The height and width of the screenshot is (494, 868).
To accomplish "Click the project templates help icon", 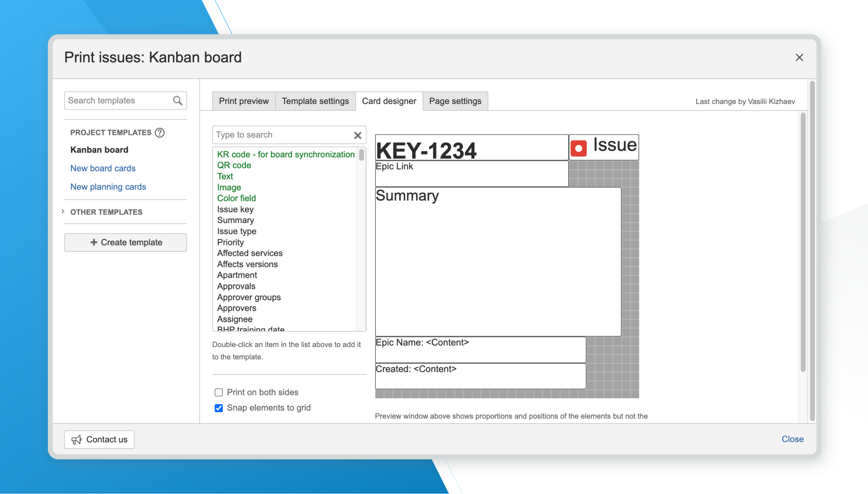I will (159, 132).
